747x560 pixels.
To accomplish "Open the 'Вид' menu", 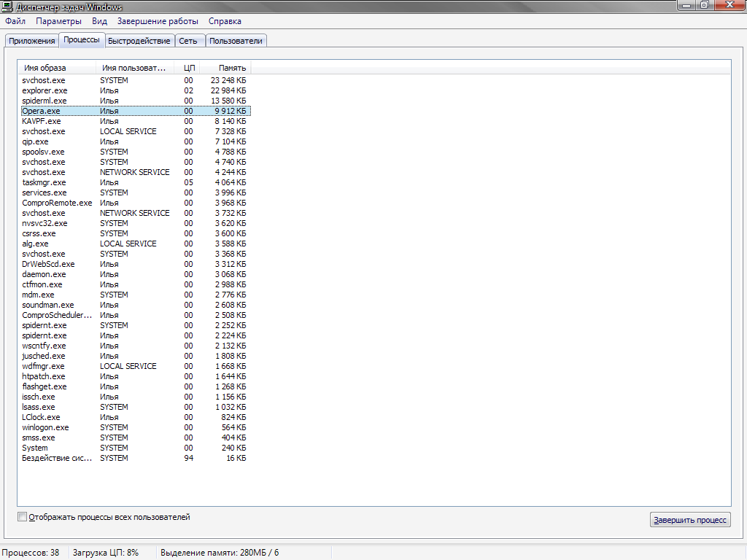I will click(x=99, y=21).
